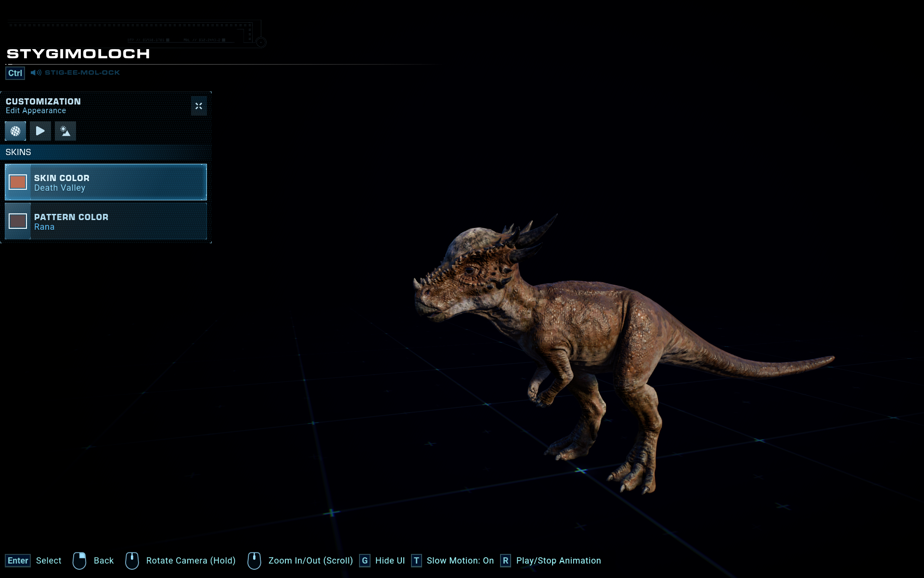Select the Pattern Color Rana row
This screenshot has height=578, width=924.
pos(106,221)
